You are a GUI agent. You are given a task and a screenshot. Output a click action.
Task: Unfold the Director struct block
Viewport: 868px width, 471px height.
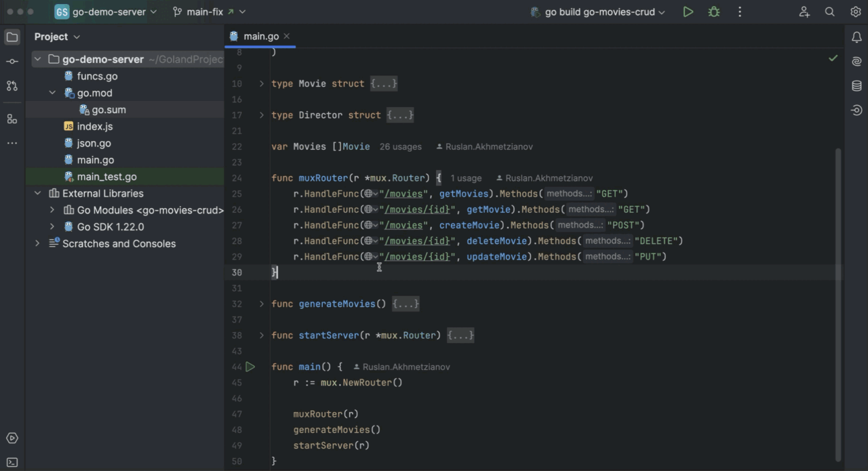[x=262, y=115]
